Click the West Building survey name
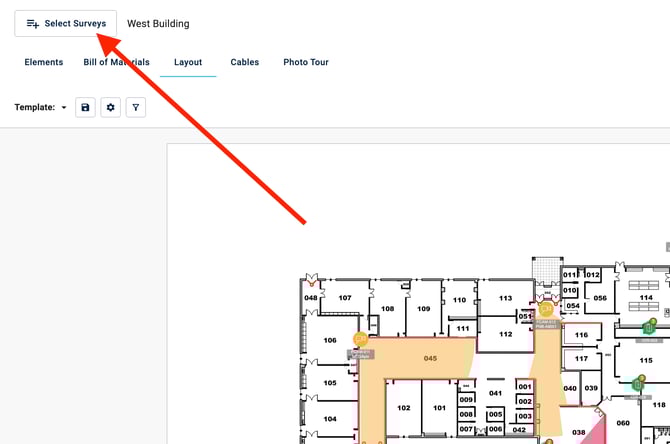 point(158,23)
